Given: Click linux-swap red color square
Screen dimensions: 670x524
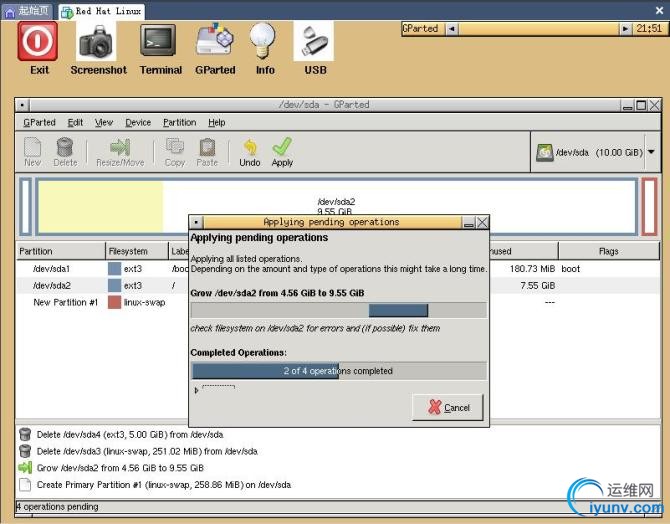Looking at the screenshot, I should coord(115,302).
